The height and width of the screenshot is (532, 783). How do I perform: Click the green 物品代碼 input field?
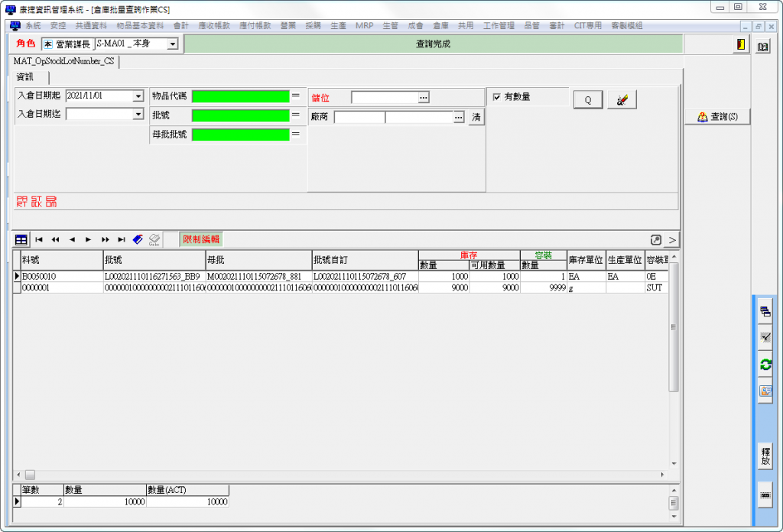pyautogui.click(x=240, y=96)
